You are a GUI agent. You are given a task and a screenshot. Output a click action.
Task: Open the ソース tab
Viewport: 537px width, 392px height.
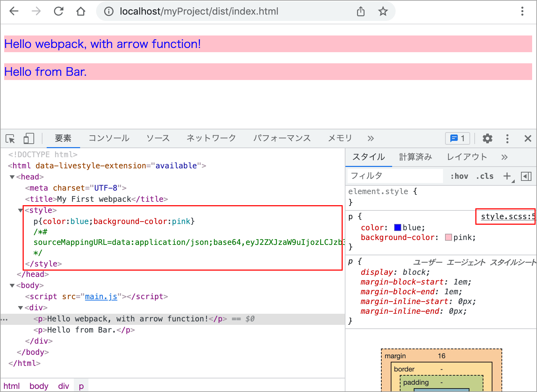click(x=158, y=138)
